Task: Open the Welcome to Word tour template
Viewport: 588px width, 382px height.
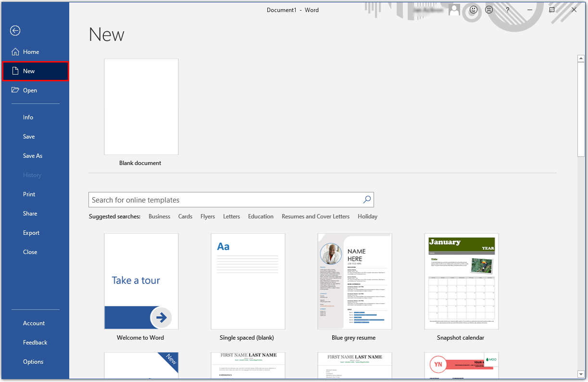Action: pos(141,281)
